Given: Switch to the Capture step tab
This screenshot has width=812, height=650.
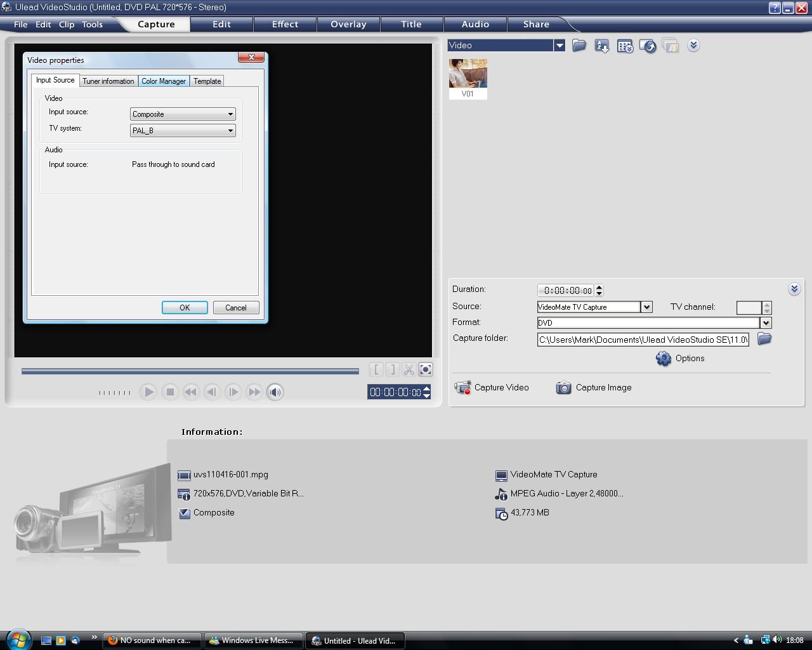Looking at the screenshot, I should tap(156, 24).
